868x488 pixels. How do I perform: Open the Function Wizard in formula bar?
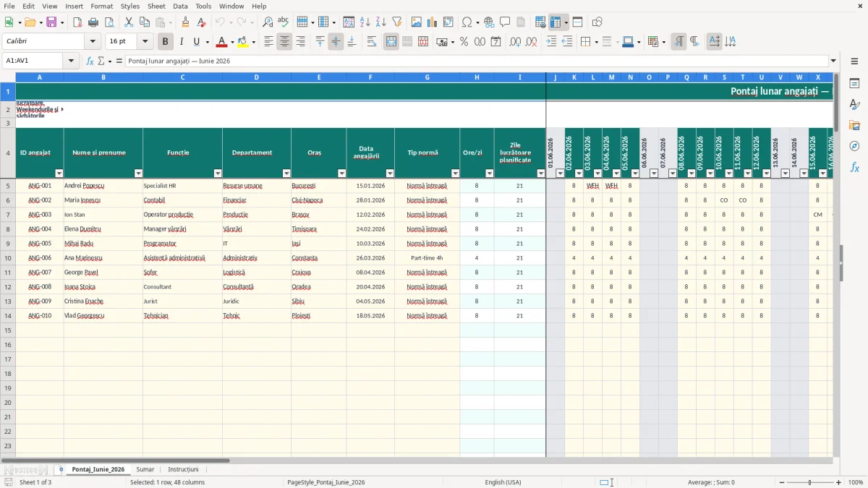click(90, 61)
